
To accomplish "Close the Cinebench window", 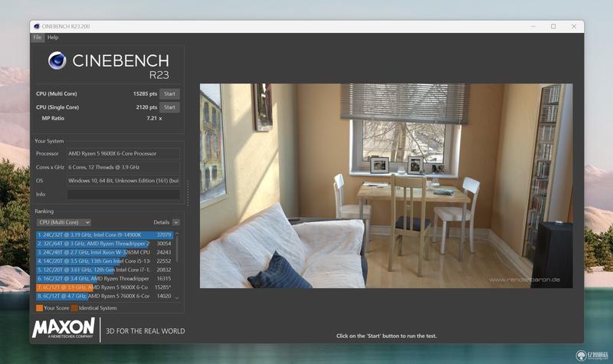I will (574, 26).
